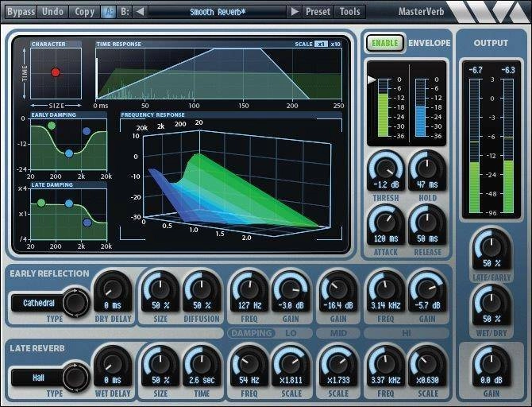
Task: Click the late reverb TYPE rotary knob
Action: pos(75,377)
